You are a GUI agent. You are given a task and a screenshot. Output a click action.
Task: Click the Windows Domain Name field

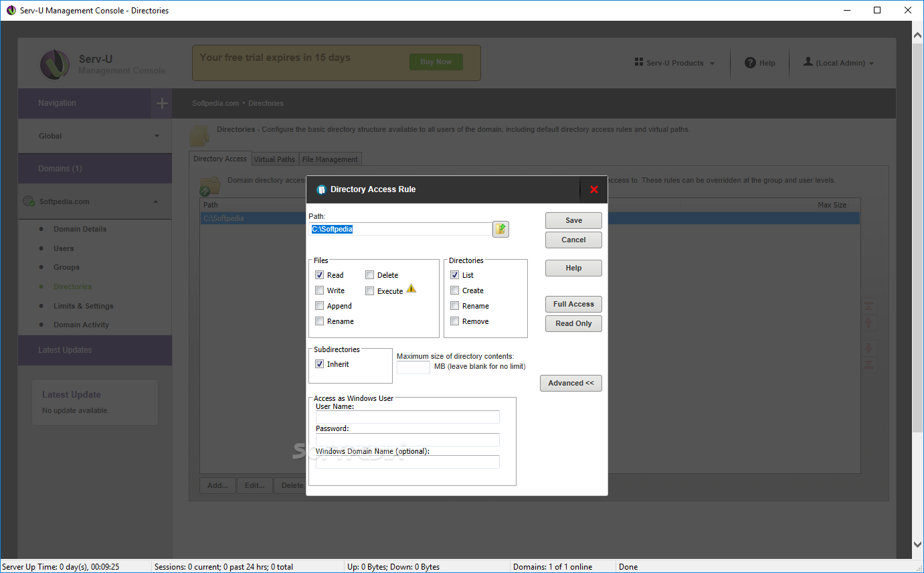click(x=407, y=462)
